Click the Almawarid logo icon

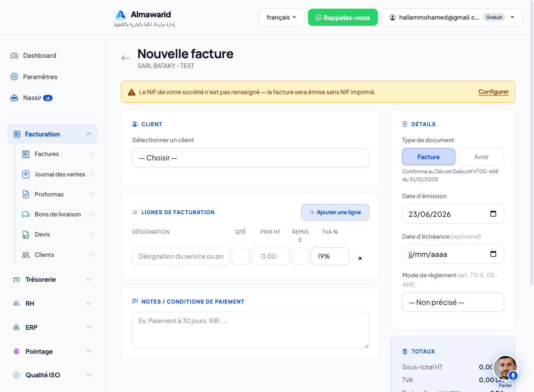[x=121, y=15]
